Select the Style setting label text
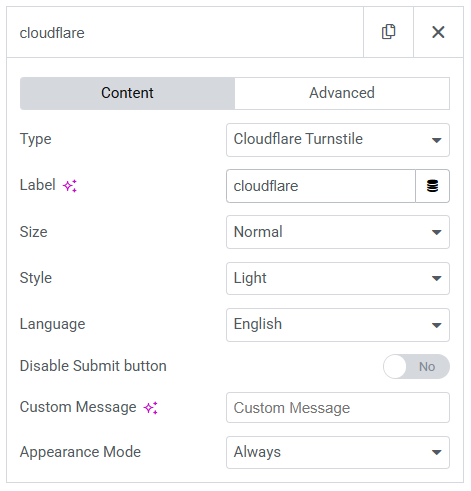 [x=36, y=278]
